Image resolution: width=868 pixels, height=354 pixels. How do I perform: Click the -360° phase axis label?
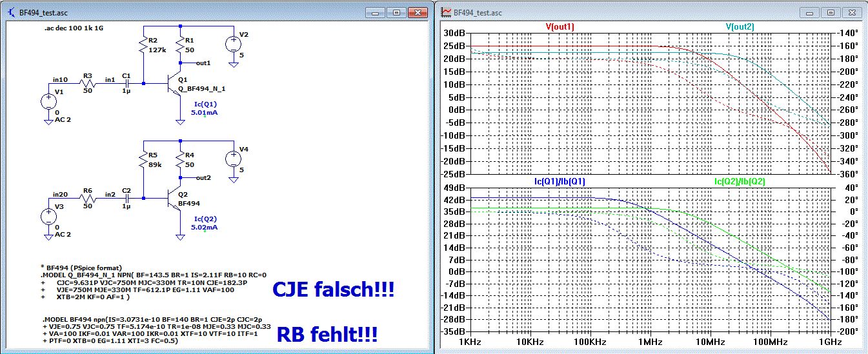[846, 174]
